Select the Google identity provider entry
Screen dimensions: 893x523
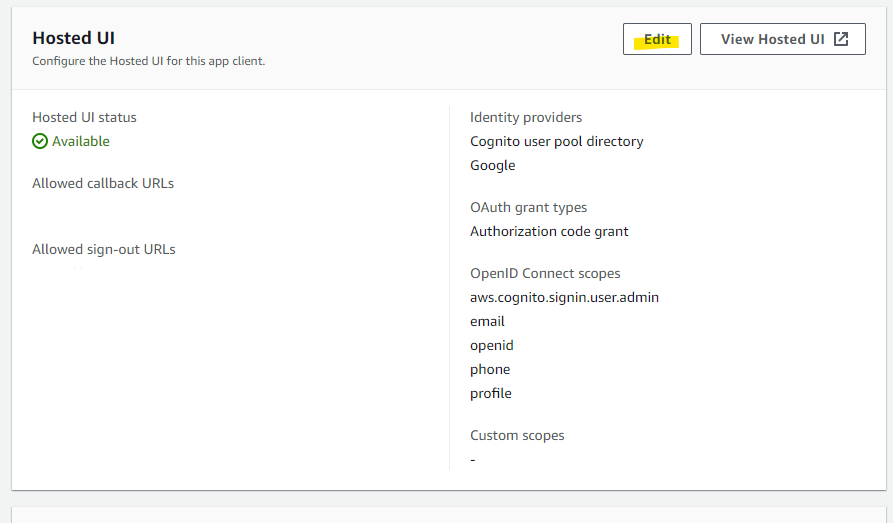493,166
